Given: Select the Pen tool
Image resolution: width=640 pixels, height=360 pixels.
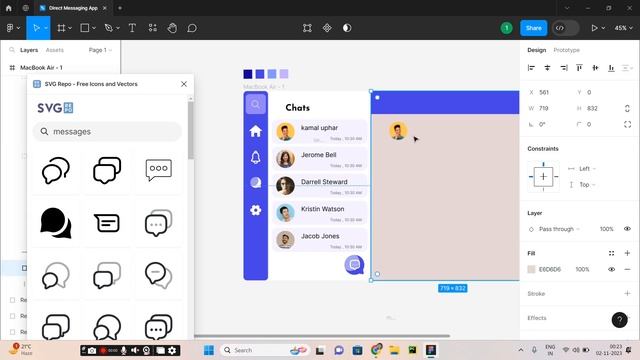Looking at the screenshot, I should tap(109, 28).
